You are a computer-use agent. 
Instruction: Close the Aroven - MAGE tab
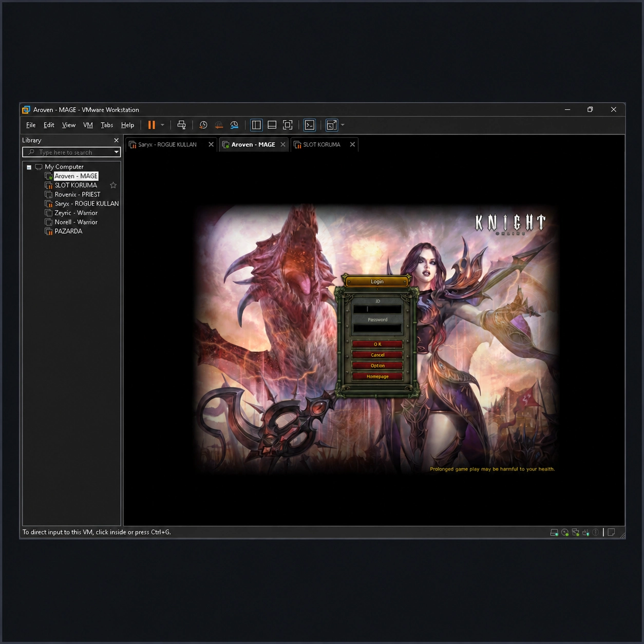pyautogui.click(x=283, y=145)
